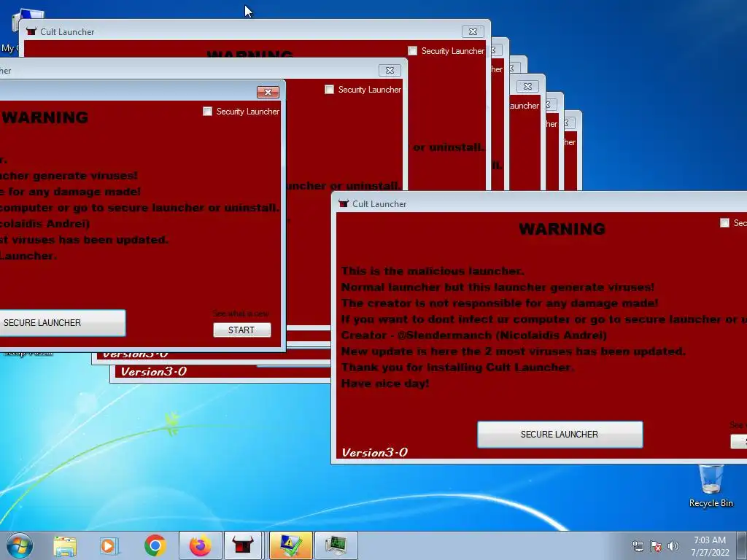
Task: Open the clock showing 7:03 AM
Action: point(710,546)
